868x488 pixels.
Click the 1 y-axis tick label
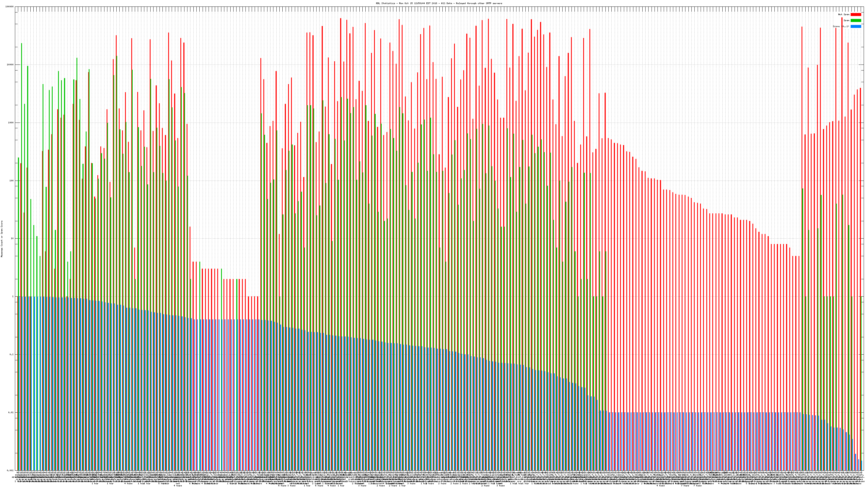13,296
